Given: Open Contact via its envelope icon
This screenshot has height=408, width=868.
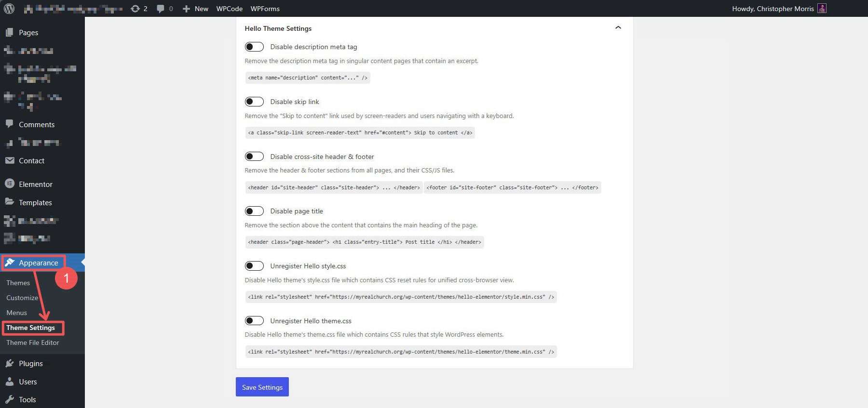Looking at the screenshot, I should coord(10,160).
